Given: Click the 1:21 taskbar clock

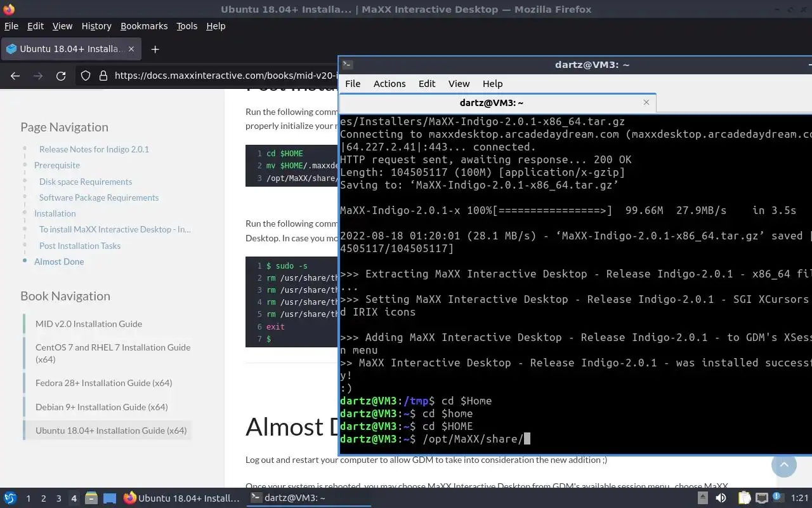Looking at the screenshot, I should (800, 498).
